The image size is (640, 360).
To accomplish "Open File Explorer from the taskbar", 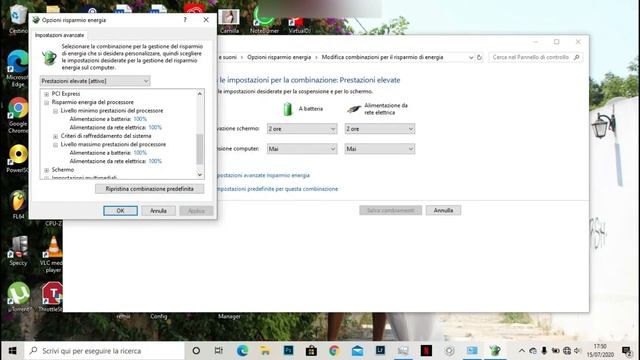I will (x=265, y=351).
